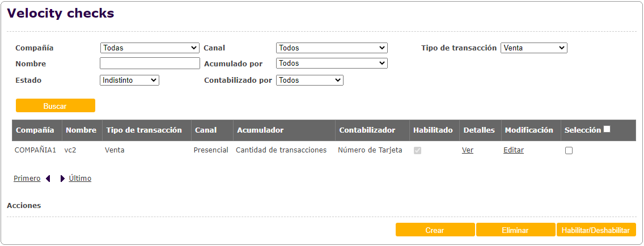Click the previous page arrow icon
The width and height of the screenshot is (644, 246).
[x=48, y=179]
